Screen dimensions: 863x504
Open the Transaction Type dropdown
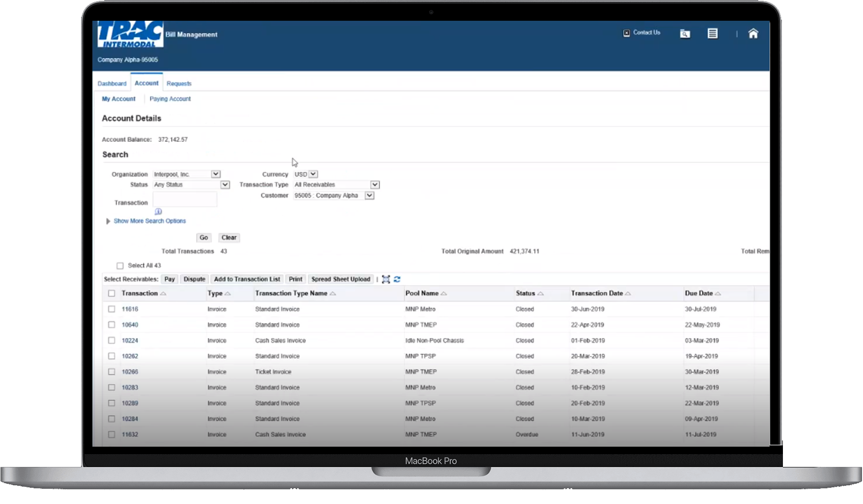click(375, 184)
